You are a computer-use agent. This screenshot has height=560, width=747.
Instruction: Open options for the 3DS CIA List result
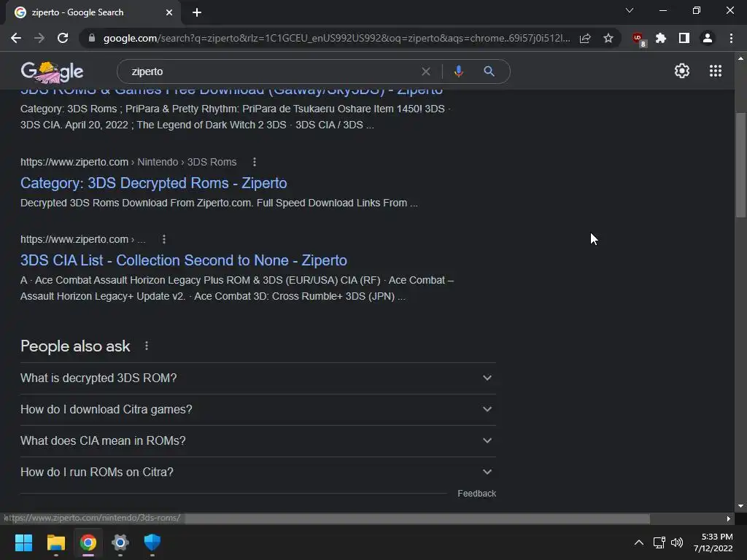point(164,239)
